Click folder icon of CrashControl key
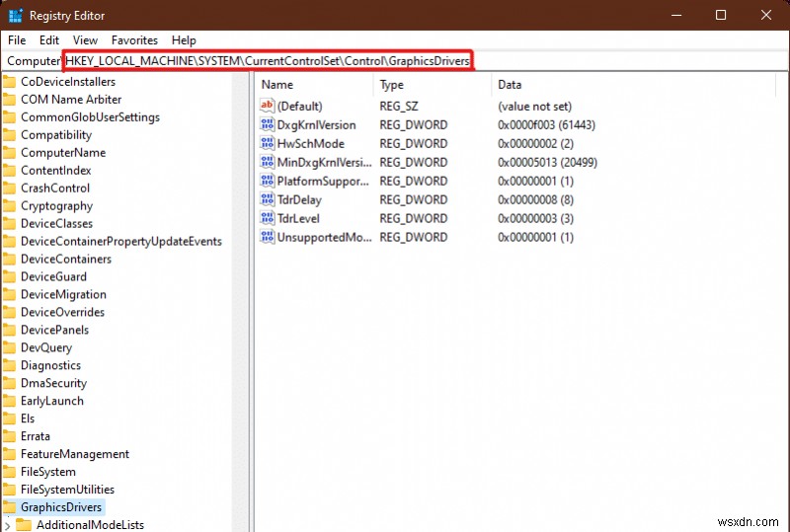790x532 pixels. (9, 188)
